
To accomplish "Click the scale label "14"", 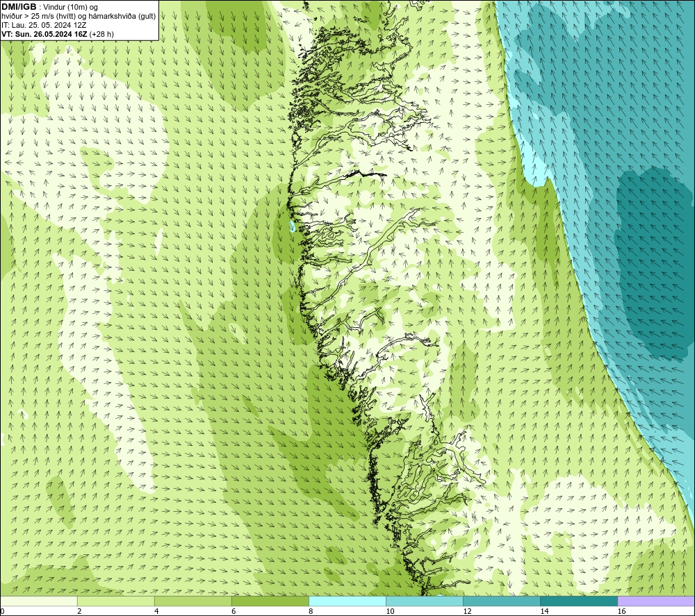I will coord(544,612).
